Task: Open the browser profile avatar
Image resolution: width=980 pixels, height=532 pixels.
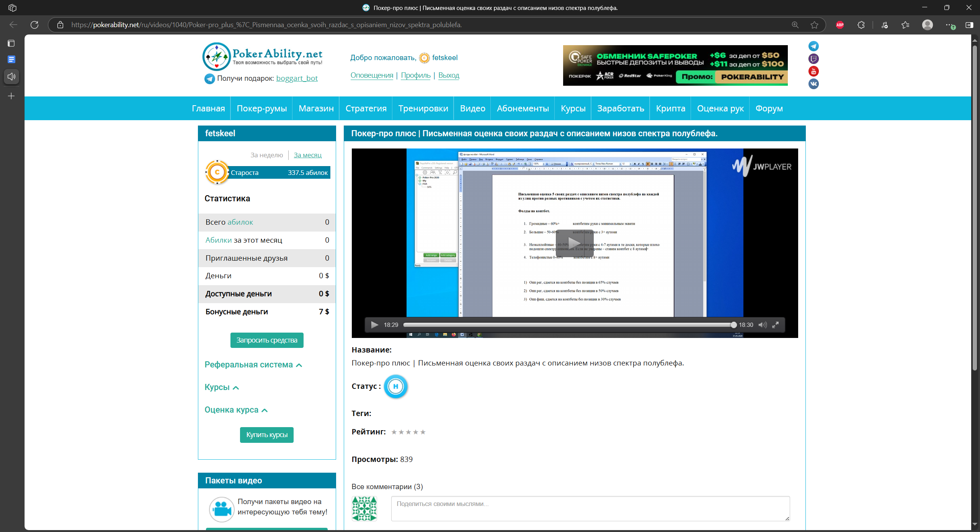Action: [928, 25]
